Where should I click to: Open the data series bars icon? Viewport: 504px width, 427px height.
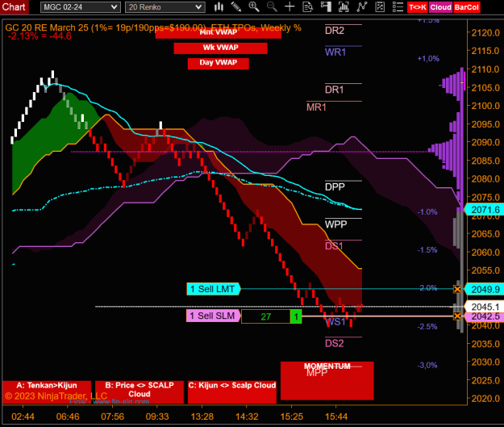pyautogui.click(x=344, y=7)
